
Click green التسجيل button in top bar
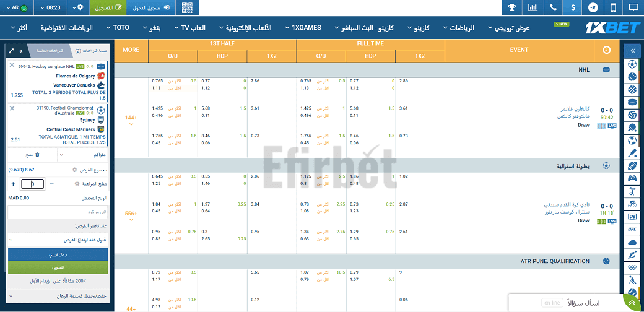[x=108, y=8]
